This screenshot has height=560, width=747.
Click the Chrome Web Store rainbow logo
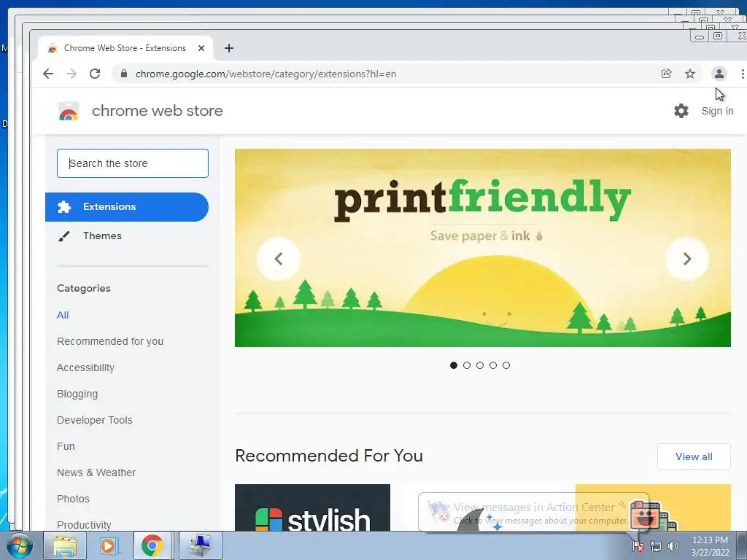(68, 111)
